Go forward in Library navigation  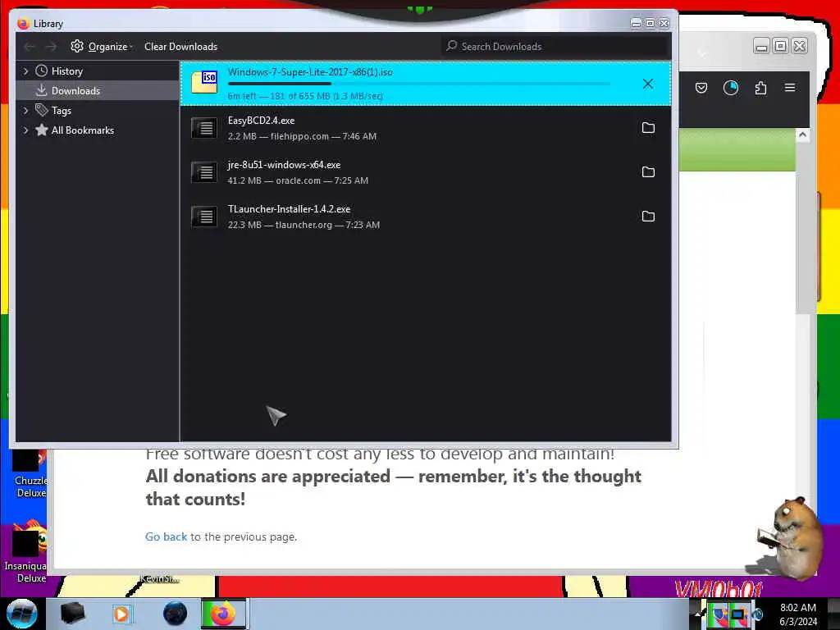click(51, 47)
